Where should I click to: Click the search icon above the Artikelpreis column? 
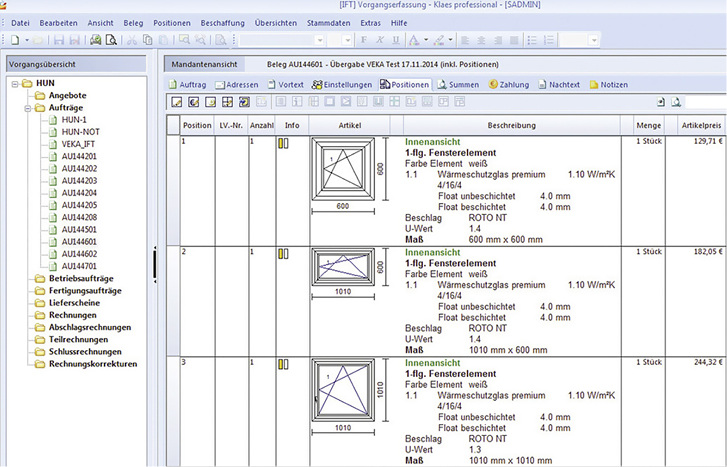pyautogui.click(x=676, y=102)
